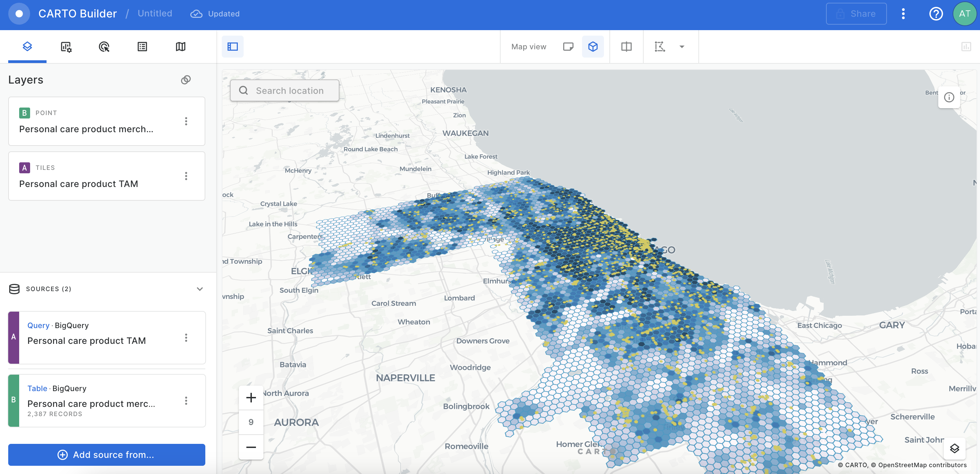This screenshot has height=474, width=980.
Task: Open options for Personal care product TAM layer
Action: (186, 176)
